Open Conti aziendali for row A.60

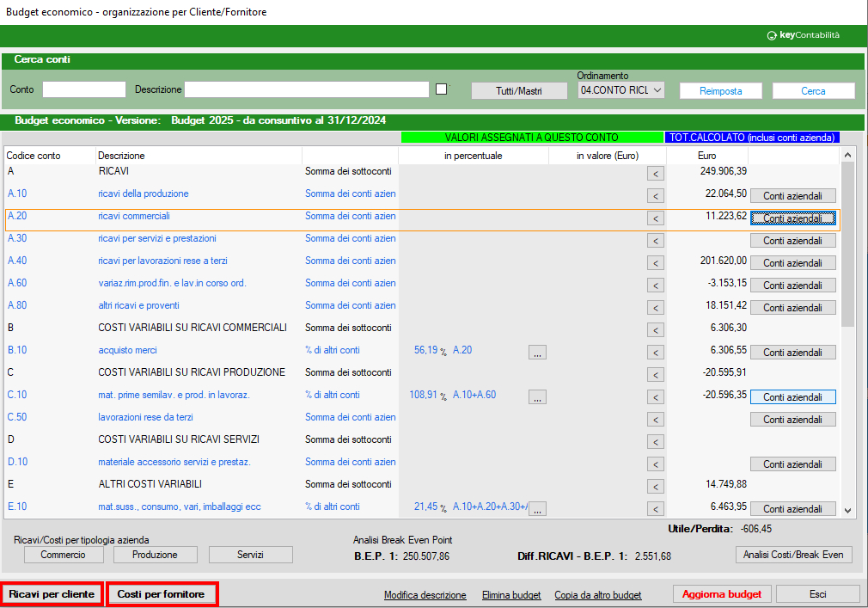792,286
